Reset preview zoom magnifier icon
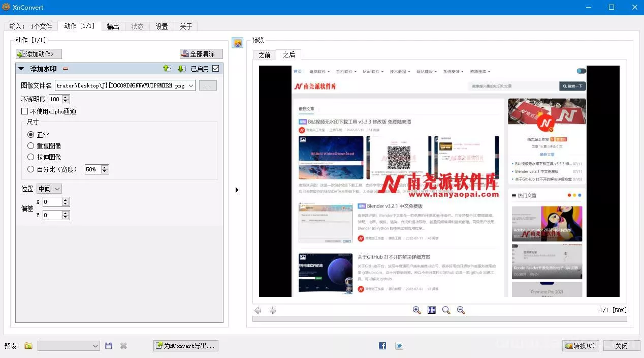 [x=446, y=310]
